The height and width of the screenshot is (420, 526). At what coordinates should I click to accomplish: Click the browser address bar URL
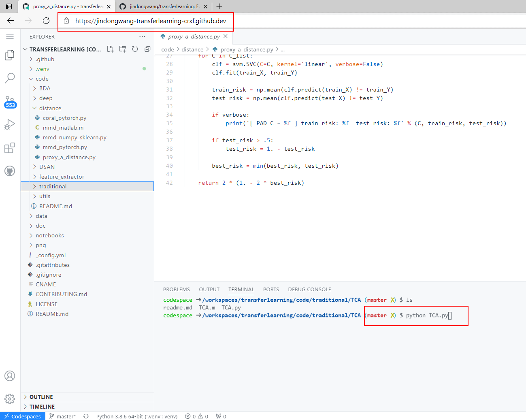coord(150,21)
